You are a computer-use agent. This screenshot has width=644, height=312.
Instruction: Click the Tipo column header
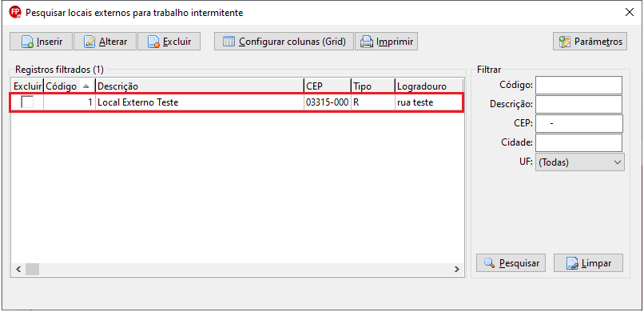pyautogui.click(x=373, y=86)
